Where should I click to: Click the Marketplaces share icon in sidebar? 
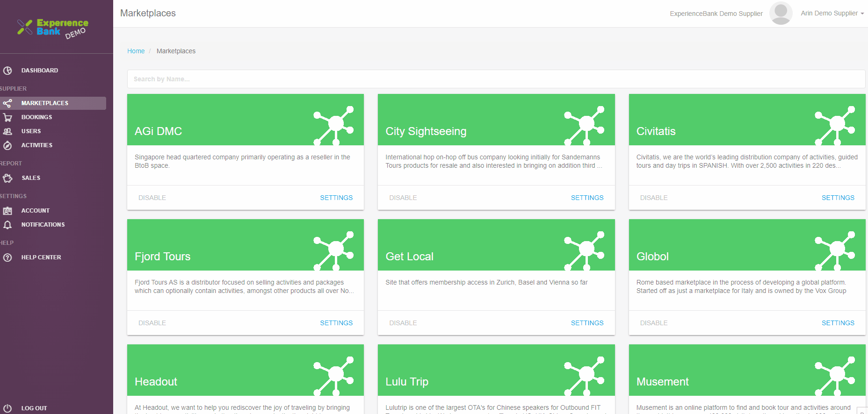(x=7, y=103)
